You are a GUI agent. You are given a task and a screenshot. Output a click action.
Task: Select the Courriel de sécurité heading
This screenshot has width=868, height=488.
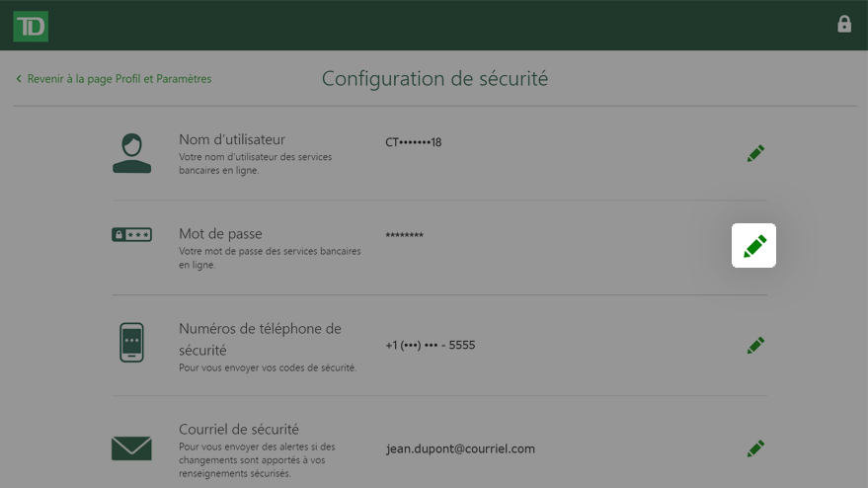(239, 429)
